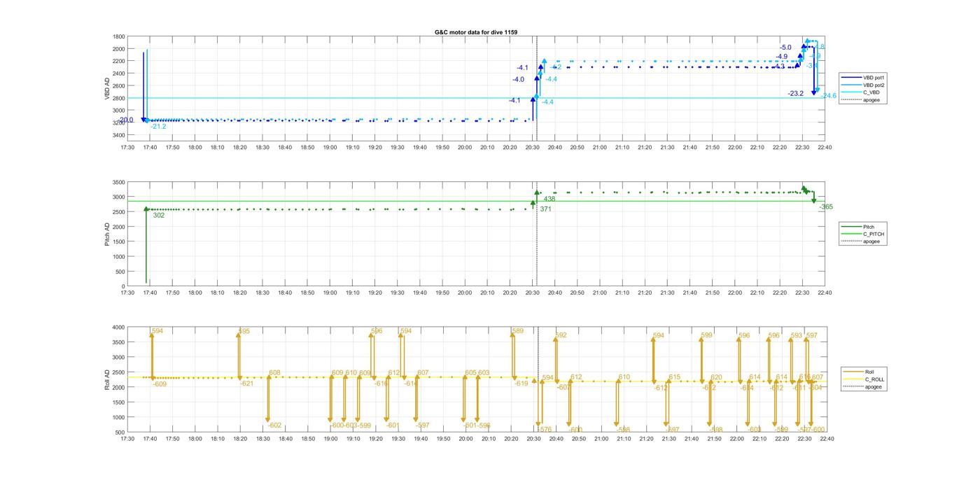980x485 pixels.
Task: Select the 'C_VBD' legend entry
Action: coord(871,92)
